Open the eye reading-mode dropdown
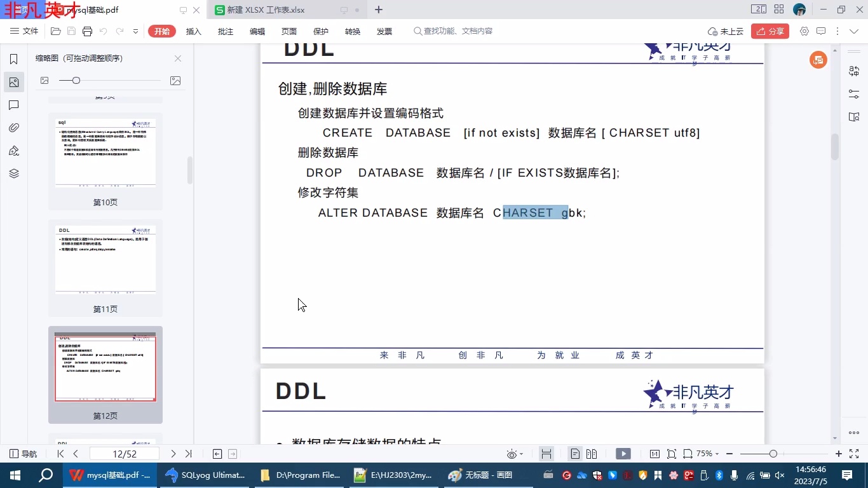The height and width of the screenshot is (488, 868). pos(515,454)
